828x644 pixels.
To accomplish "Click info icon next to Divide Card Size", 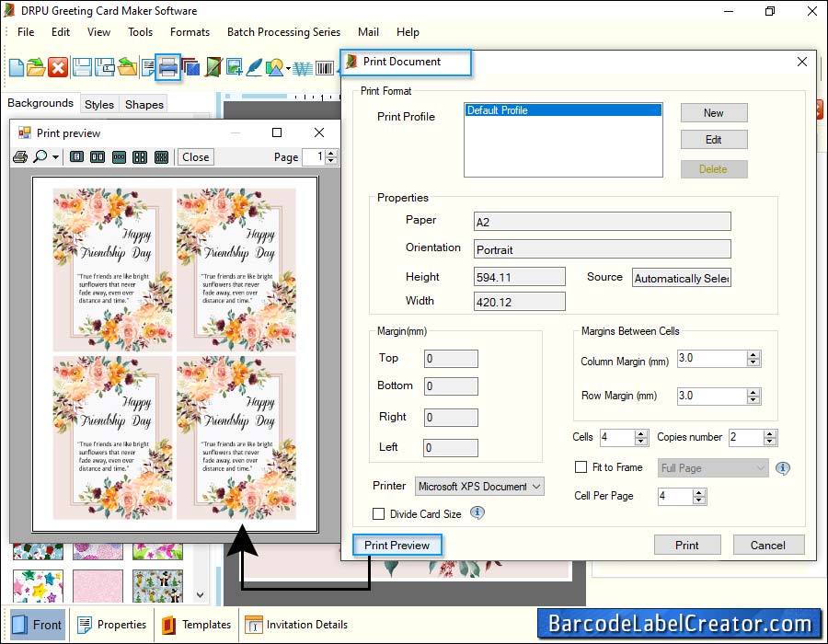I will pyautogui.click(x=477, y=513).
